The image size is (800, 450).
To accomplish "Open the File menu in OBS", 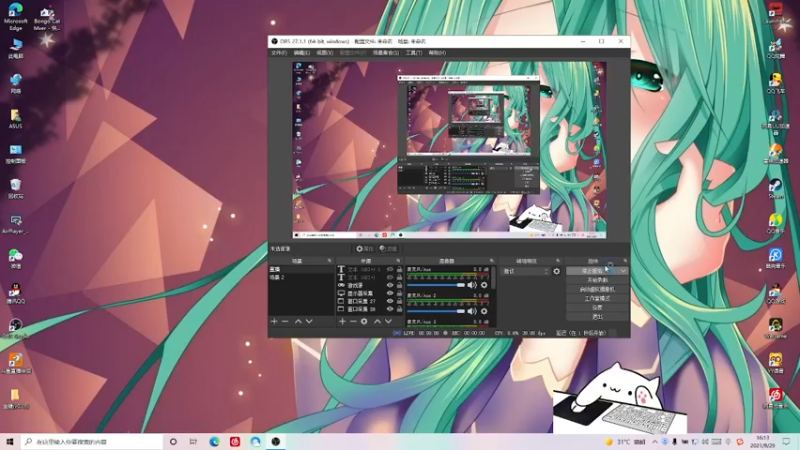I will (x=279, y=53).
